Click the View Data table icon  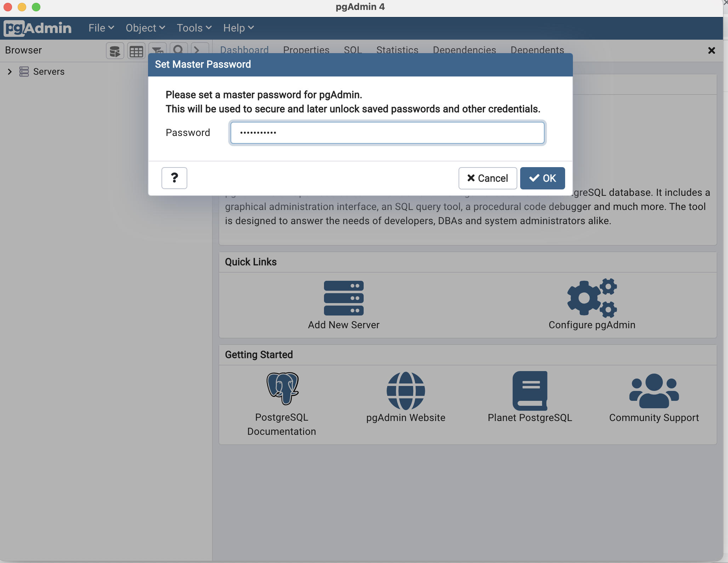pyautogui.click(x=136, y=51)
